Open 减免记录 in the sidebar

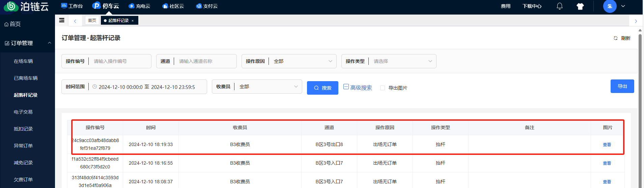[23, 163]
